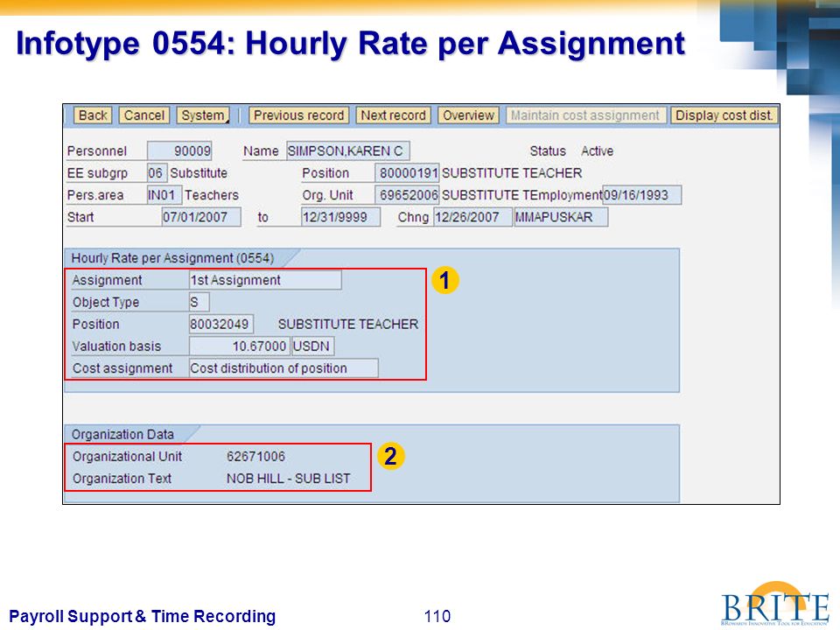The height and width of the screenshot is (630, 840).
Task: Select the Personnel number field 90009
Action: (x=179, y=151)
